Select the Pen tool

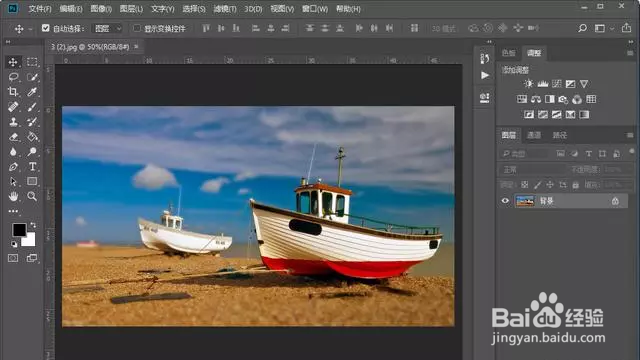tap(13, 167)
